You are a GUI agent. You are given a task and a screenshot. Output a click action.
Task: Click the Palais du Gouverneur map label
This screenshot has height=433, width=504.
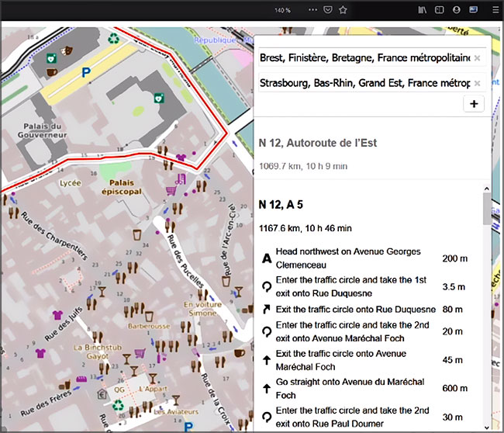42,130
